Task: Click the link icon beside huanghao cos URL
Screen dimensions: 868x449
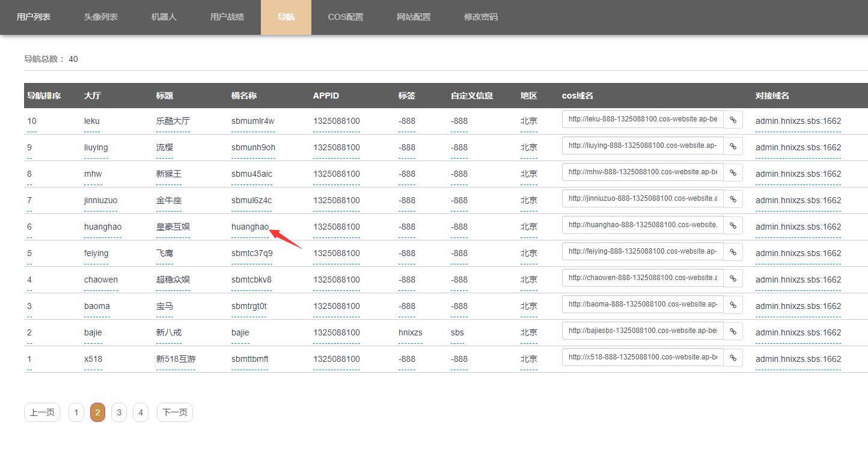Action: [733, 225]
